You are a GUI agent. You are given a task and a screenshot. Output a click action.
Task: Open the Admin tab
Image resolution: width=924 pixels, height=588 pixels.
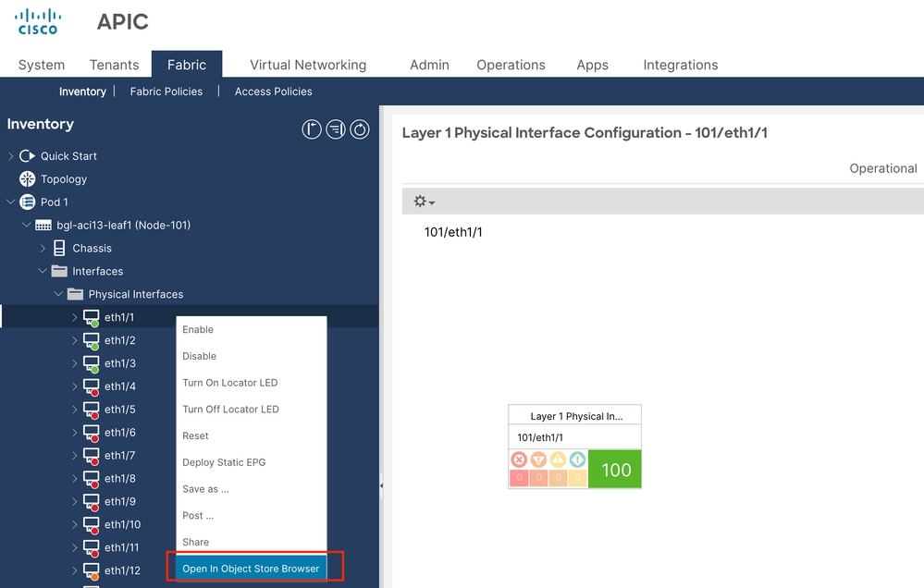click(x=429, y=65)
